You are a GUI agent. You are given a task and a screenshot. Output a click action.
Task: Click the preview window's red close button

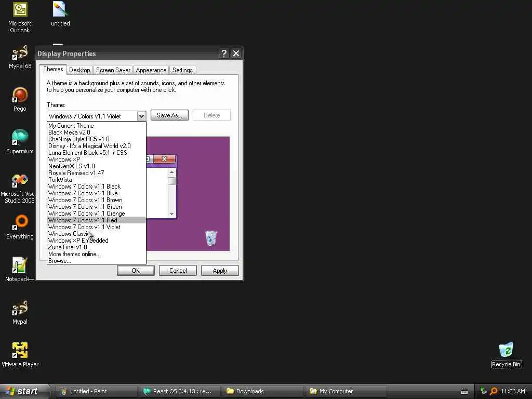[x=165, y=159]
